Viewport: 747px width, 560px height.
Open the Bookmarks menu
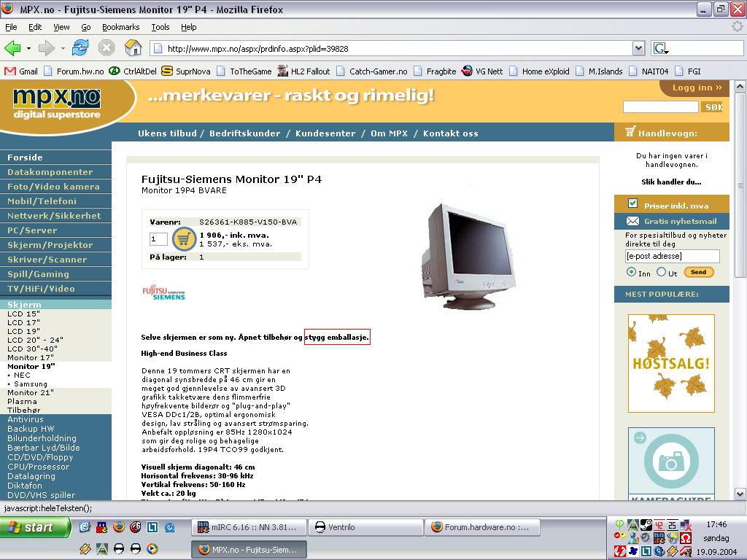pyautogui.click(x=120, y=27)
